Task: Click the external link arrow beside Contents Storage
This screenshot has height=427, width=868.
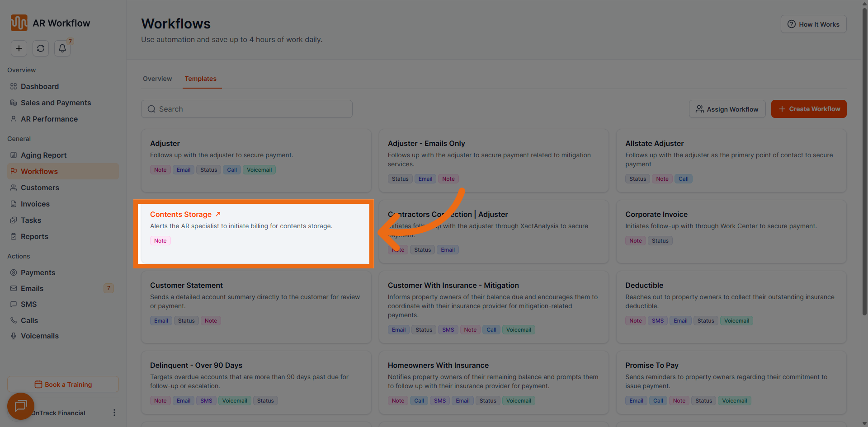Action: pyautogui.click(x=218, y=214)
